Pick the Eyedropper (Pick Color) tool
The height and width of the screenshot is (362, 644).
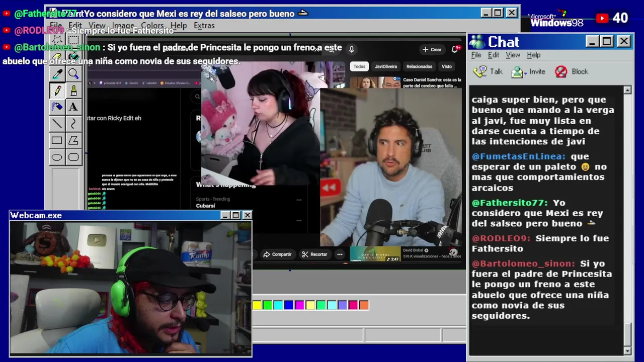[x=57, y=74]
